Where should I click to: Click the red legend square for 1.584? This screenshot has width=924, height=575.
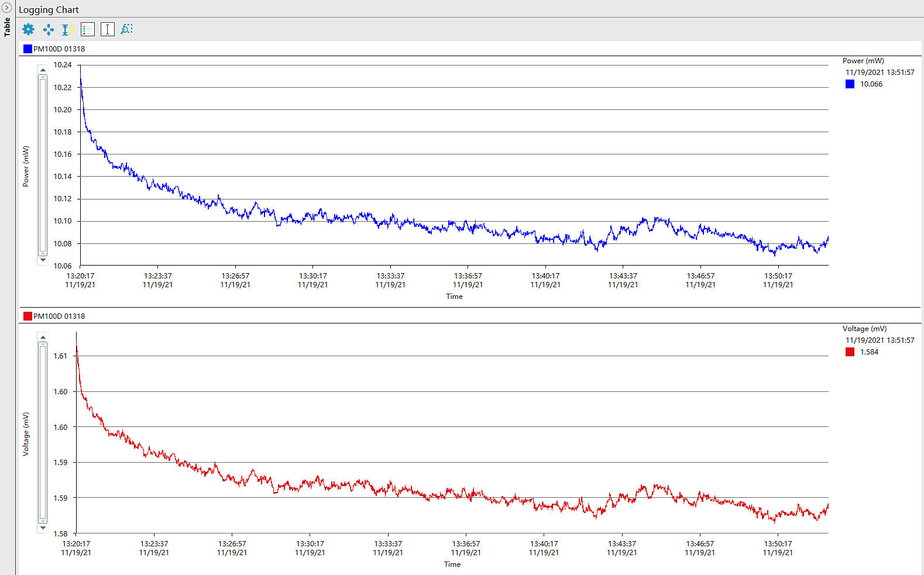850,352
